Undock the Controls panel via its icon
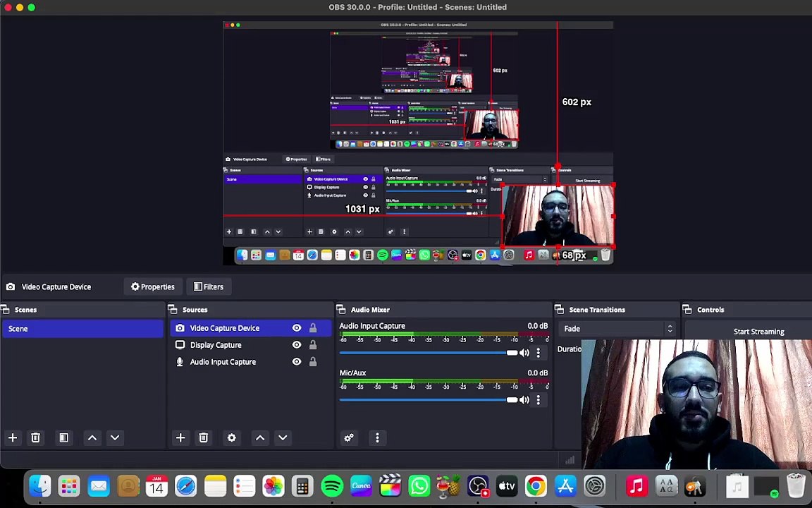Image resolution: width=812 pixels, height=508 pixels. click(x=687, y=310)
